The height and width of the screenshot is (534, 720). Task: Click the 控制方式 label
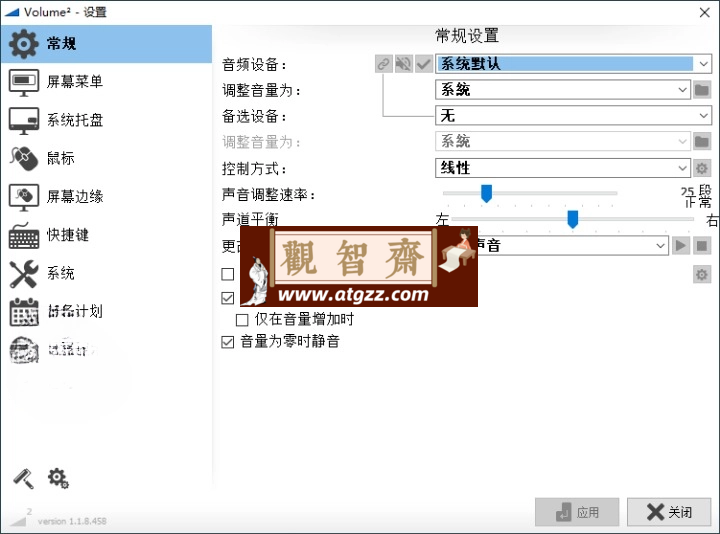tap(254, 169)
